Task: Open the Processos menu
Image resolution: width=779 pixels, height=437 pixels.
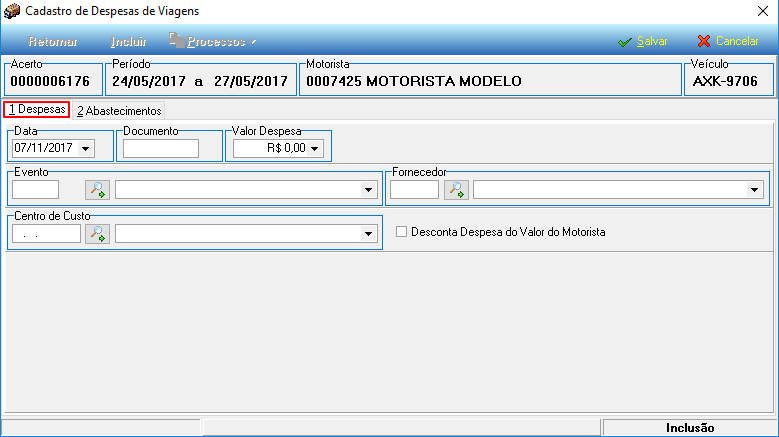Action: tap(213, 41)
